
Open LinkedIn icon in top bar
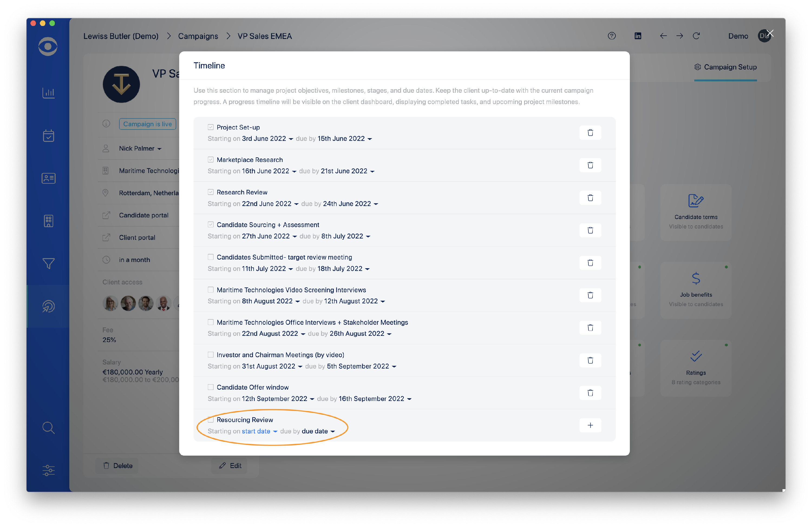point(637,36)
